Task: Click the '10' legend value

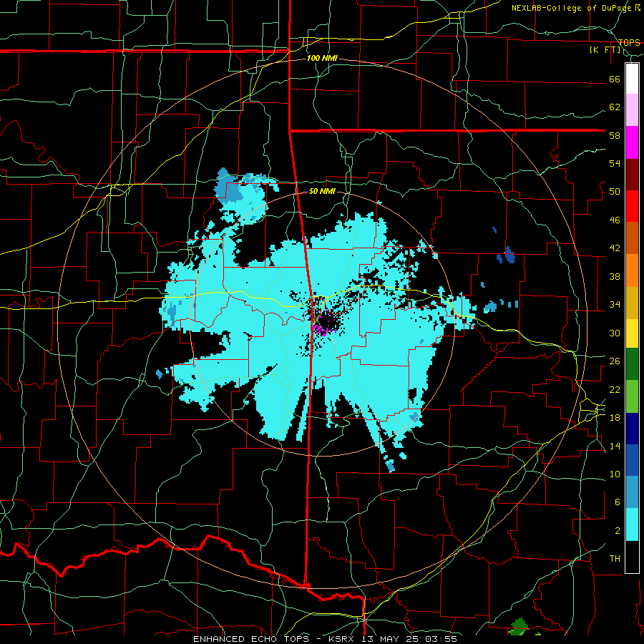Action: 615,474
